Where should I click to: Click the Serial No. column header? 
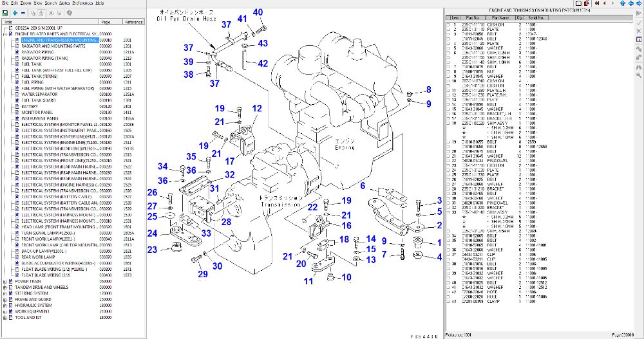(536, 17)
